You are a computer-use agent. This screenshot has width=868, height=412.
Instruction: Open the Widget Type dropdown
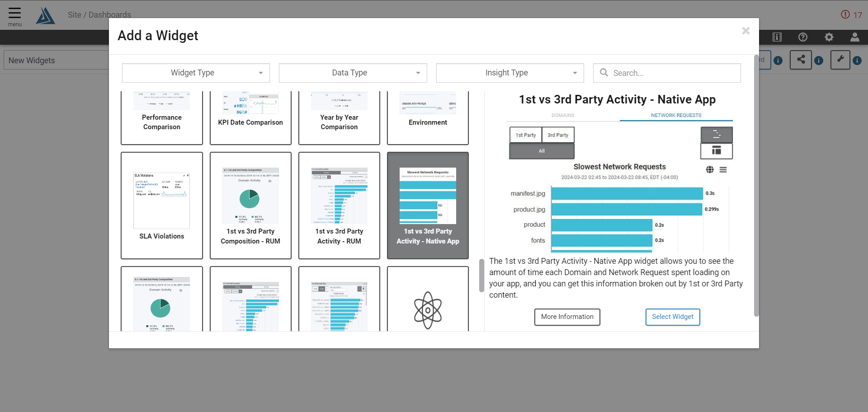click(196, 73)
